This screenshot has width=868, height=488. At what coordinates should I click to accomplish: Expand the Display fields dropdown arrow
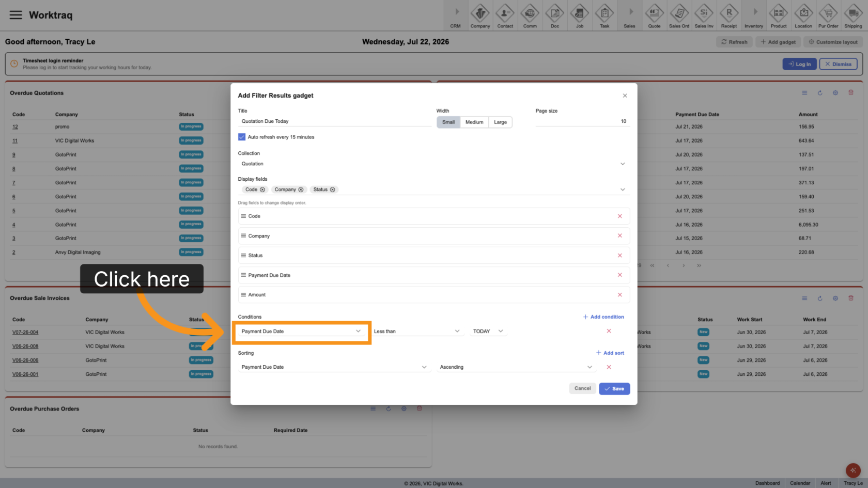tap(623, 190)
